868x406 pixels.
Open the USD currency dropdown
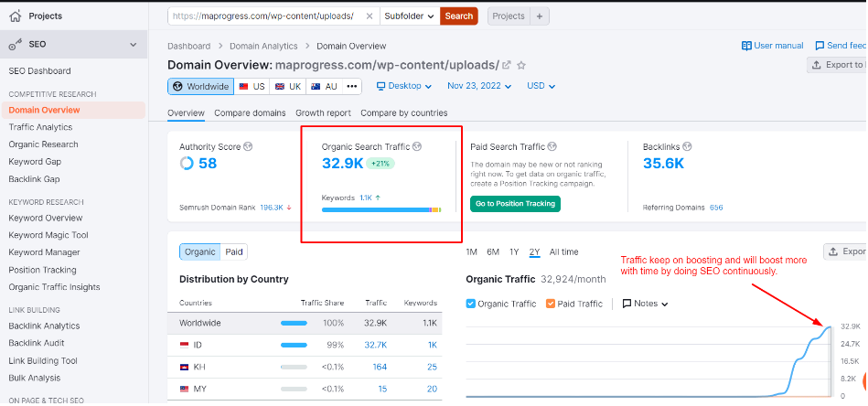click(x=541, y=86)
